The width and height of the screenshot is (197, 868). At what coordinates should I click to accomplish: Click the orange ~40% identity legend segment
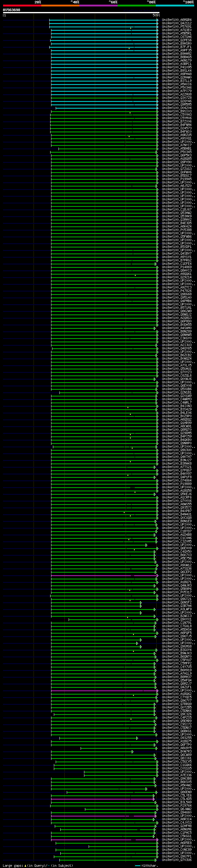pos(60,6)
